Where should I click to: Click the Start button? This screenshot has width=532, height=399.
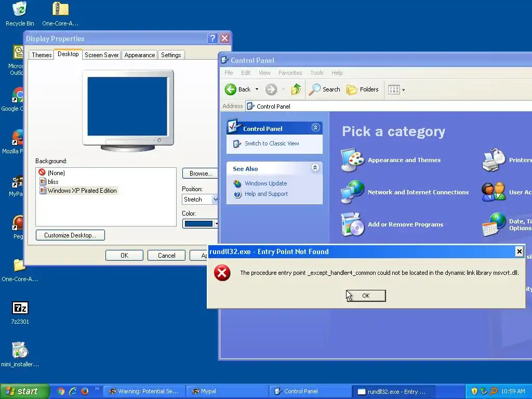point(24,391)
